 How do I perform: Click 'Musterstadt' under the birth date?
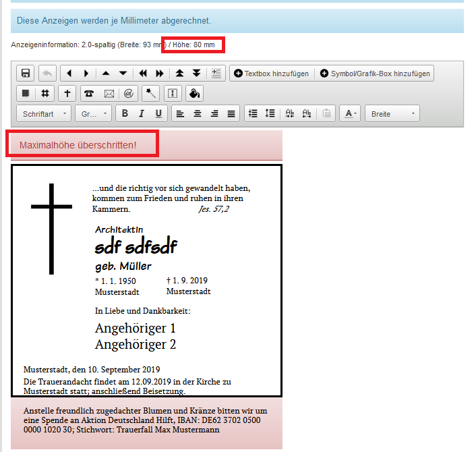(x=117, y=292)
